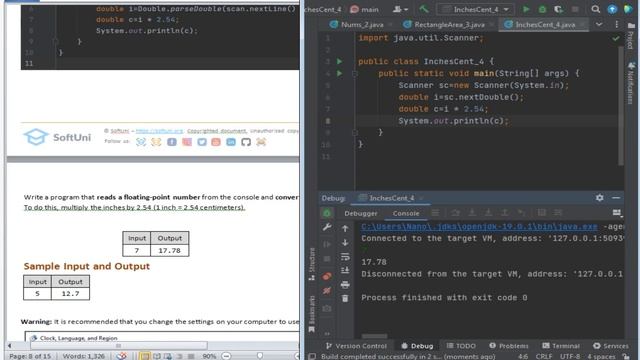Switch to the Debugger tab
The image size is (640, 360).
tap(361, 213)
